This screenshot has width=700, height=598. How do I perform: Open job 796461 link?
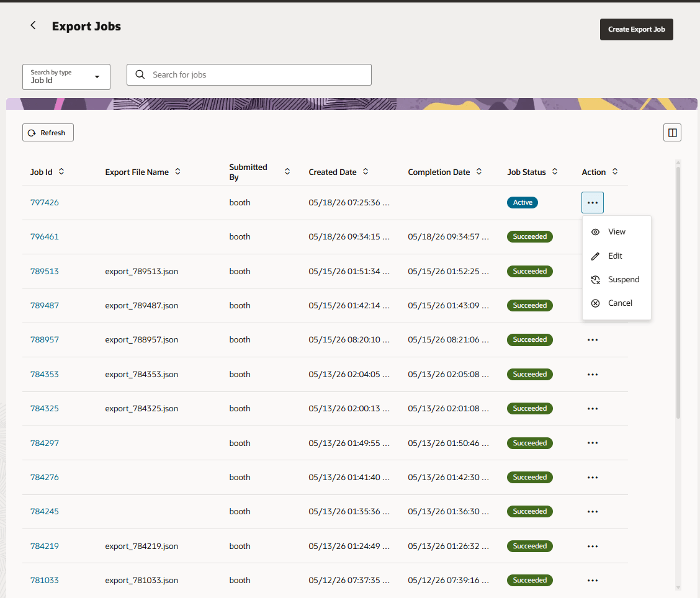coord(45,236)
